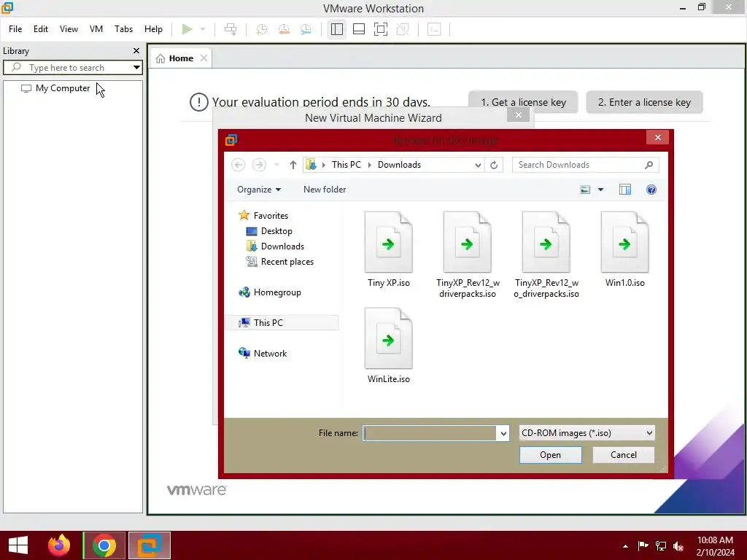Select Network in the navigation pane
Image resolution: width=747 pixels, height=560 pixels.
point(263,354)
